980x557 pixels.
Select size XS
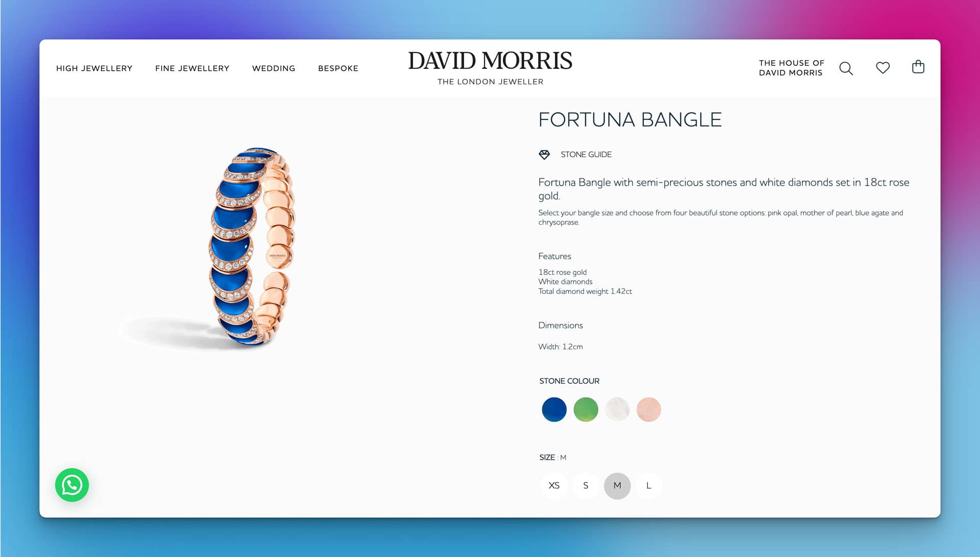coord(554,486)
